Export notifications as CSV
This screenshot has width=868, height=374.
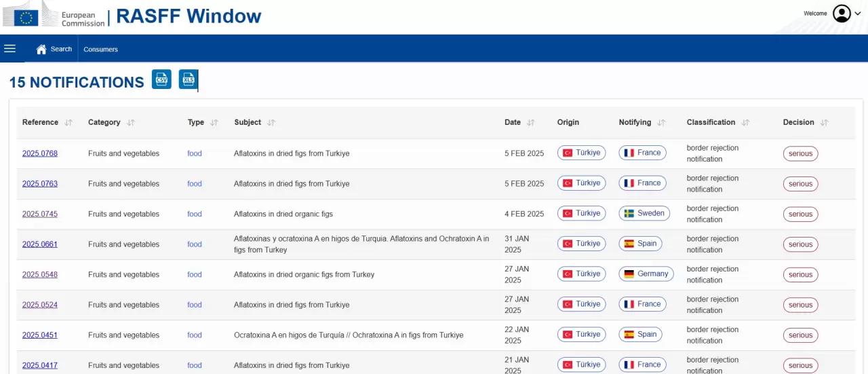click(x=161, y=79)
